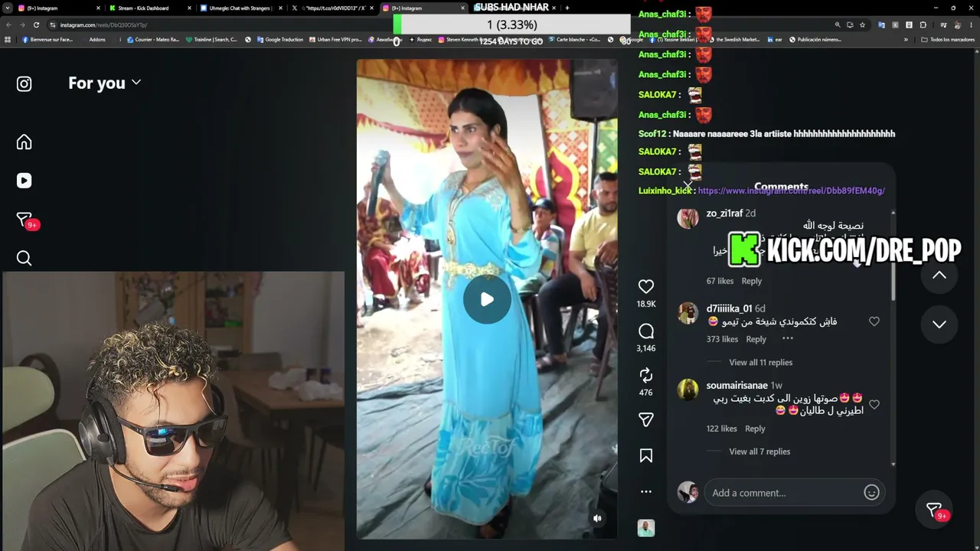Open more options on d7iiiiika_01's comment

[x=788, y=339]
